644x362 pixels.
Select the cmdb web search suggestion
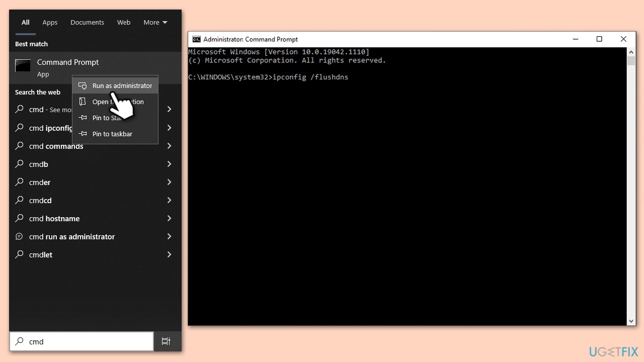pos(95,164)
